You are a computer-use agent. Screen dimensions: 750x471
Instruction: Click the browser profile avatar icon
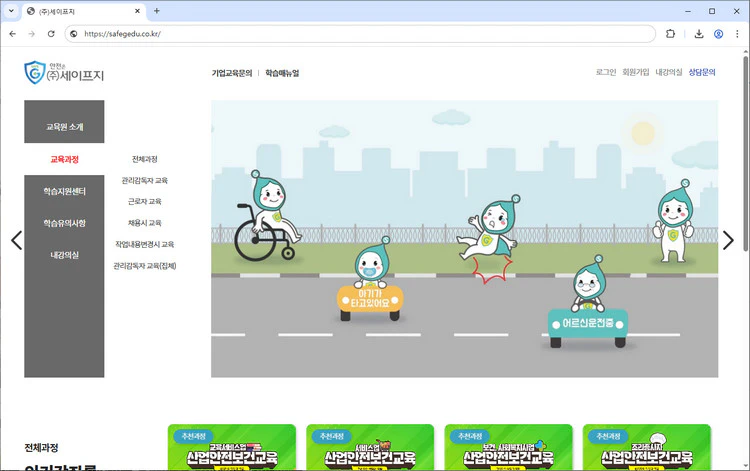tap(718, 33)
